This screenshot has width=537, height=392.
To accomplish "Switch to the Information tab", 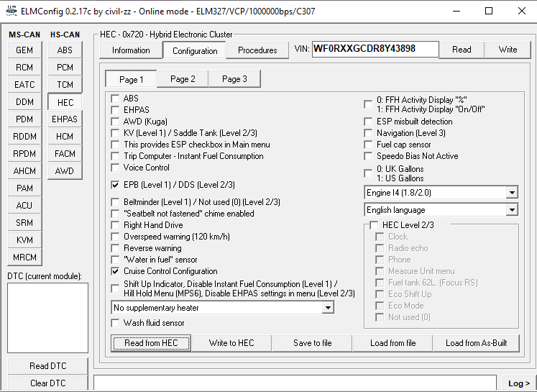I will tap(131, 50).
